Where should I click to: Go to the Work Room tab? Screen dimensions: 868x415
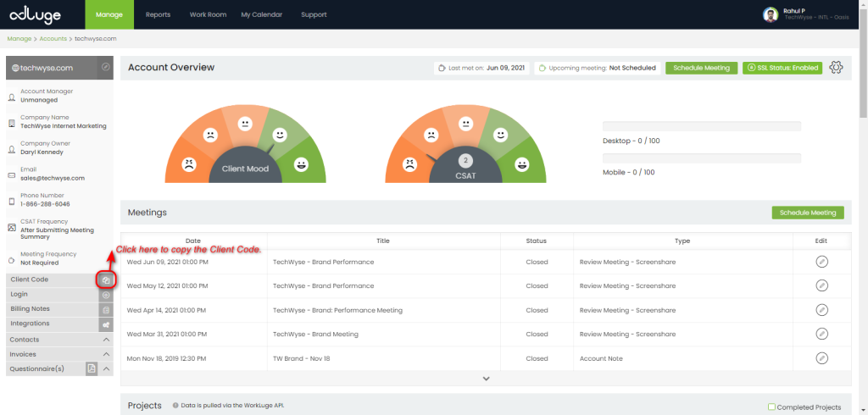(208, 14)
